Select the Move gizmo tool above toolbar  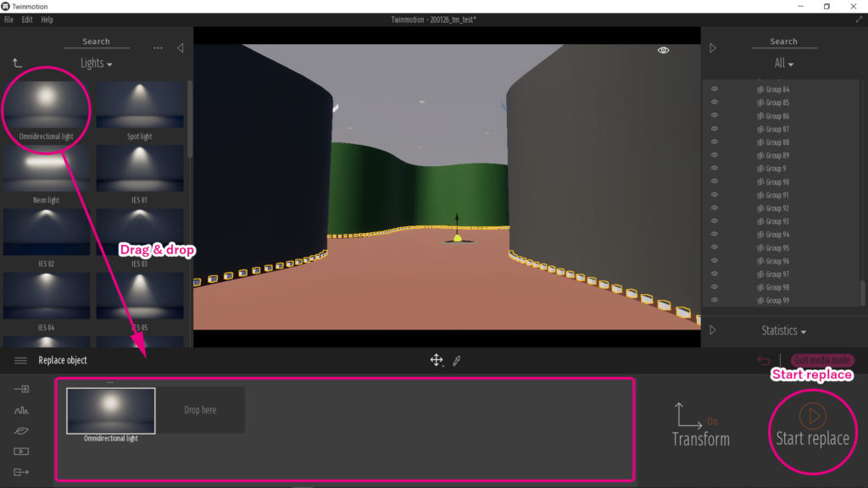click(x=436, y=360)
